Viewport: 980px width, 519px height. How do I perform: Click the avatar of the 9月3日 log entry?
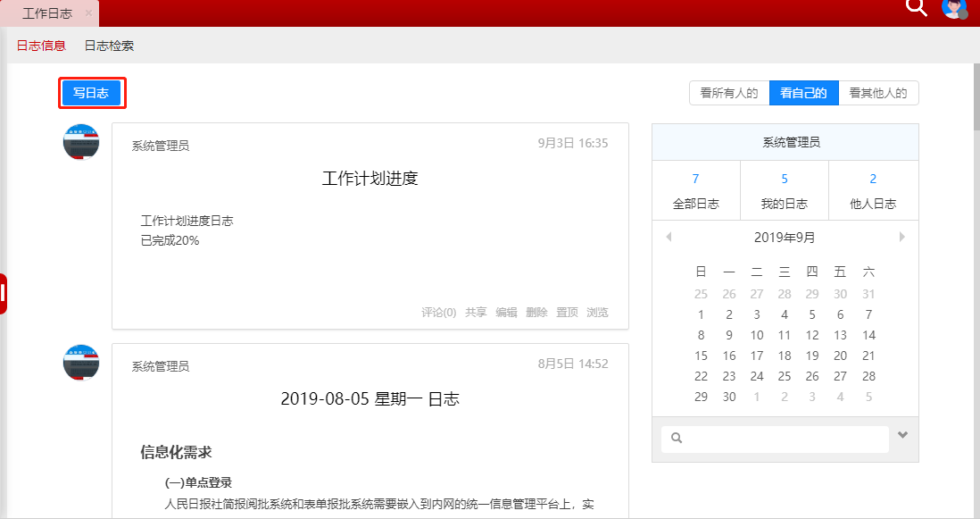pyautogui.click(x=81, y=142)
